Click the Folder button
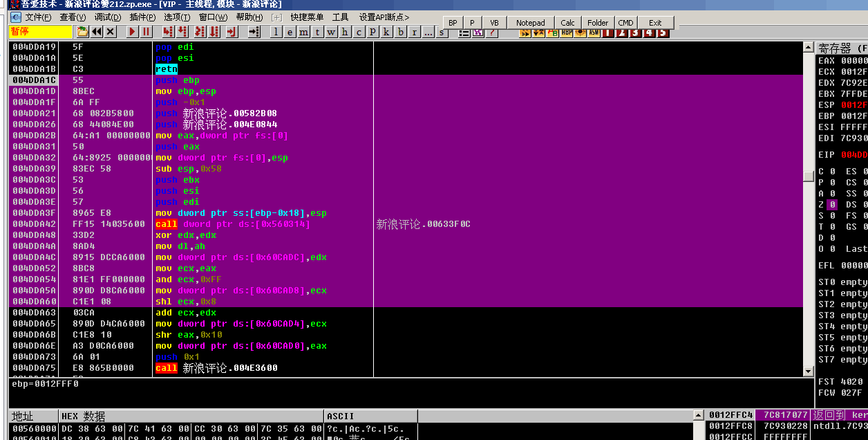Viewport: 868px width, 440px height. tap(598, 23)
